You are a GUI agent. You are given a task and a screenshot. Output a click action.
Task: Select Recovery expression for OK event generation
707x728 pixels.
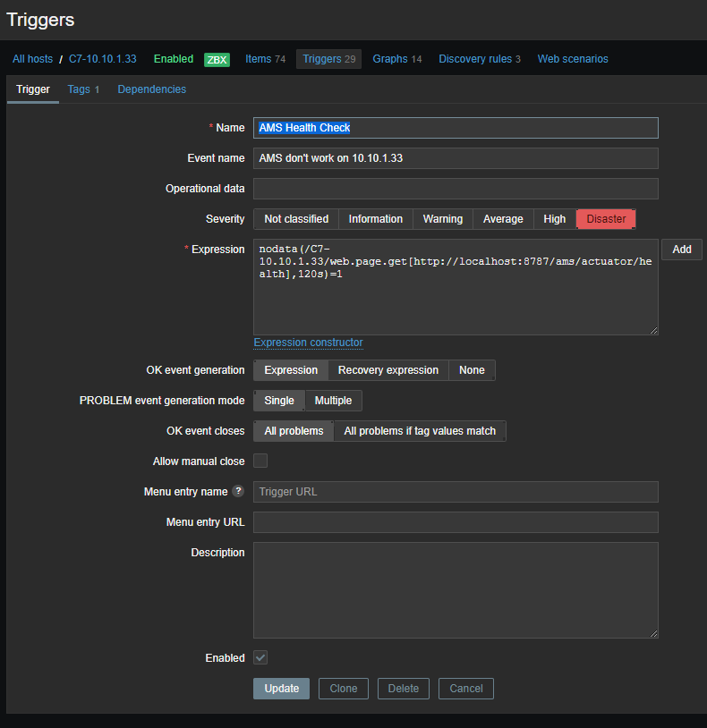pyautogui.click(x=388, y=370)
